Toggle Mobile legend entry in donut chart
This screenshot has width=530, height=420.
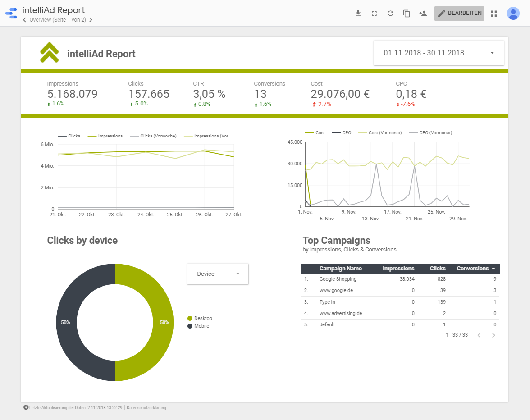(201, 326)
